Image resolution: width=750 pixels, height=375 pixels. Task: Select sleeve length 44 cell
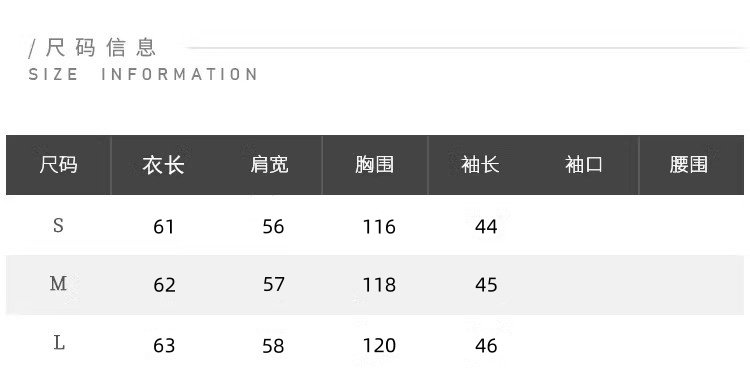486,226
